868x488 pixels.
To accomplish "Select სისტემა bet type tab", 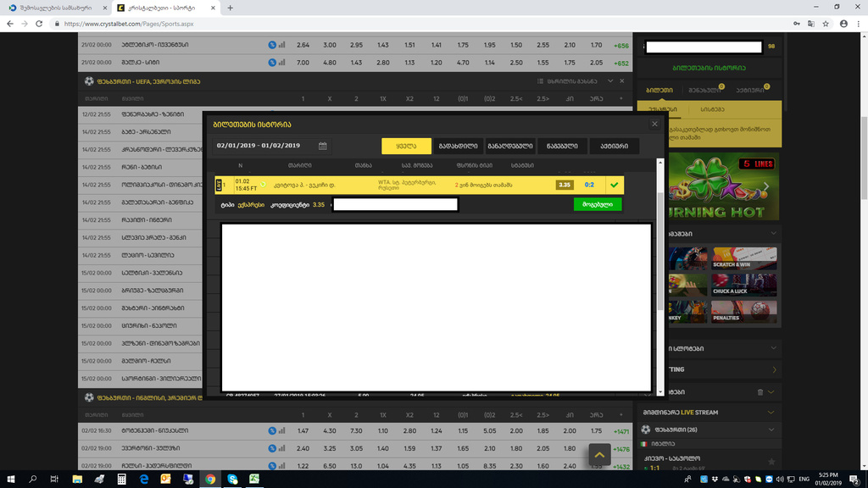I will (712, 109).
